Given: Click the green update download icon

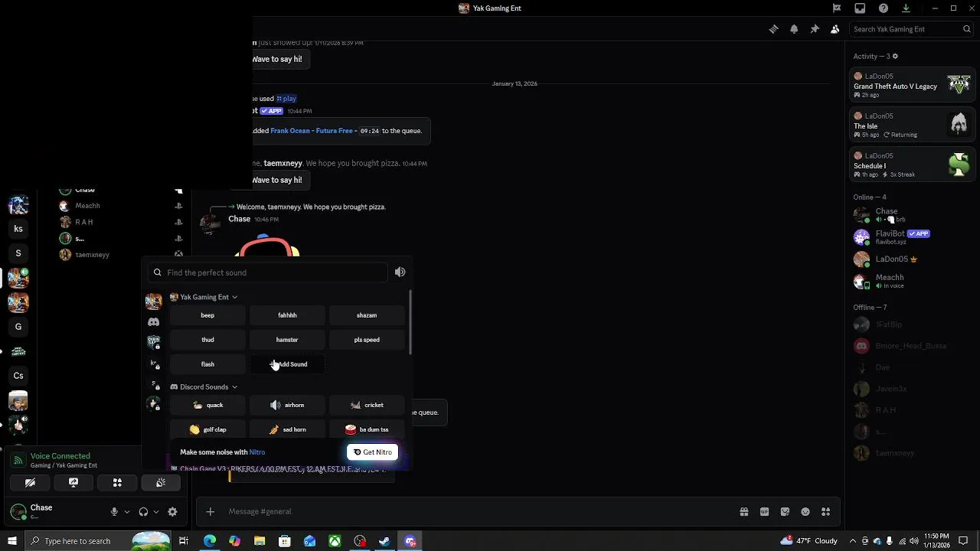Looking at the screenshot, I should pyautogui.click(x=906, y=8).
